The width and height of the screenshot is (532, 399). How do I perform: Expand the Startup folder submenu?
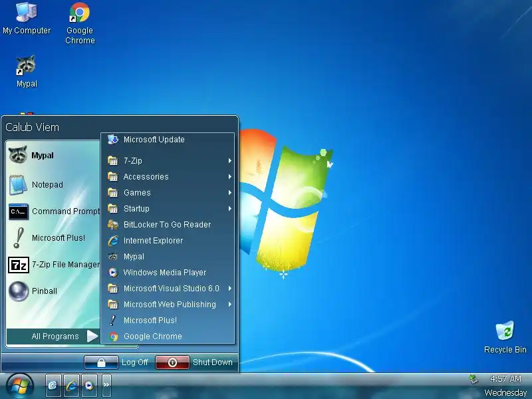tap(168, 209)
